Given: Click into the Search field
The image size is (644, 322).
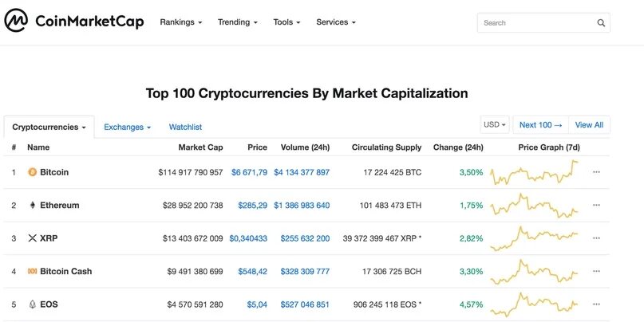Looking at the screenshot, I should coord(535,23).
